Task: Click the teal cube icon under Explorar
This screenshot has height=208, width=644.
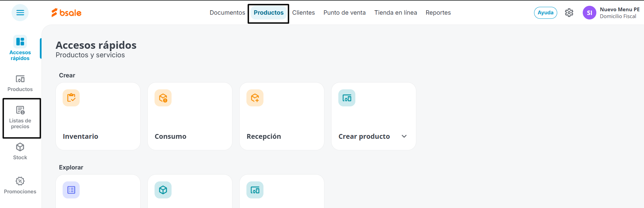Action: point(163,190)
